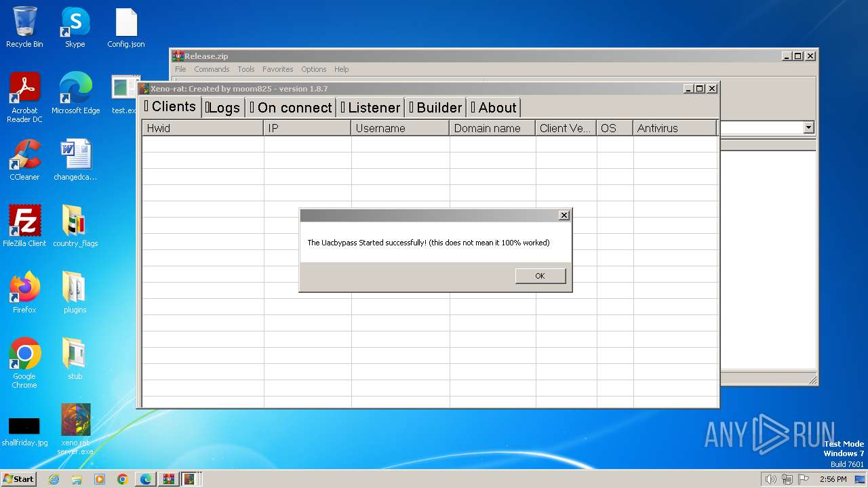Viewport: 868px width, 488px height.
Task: Open Windows Media Player taskbar icon
Action: click(x=100, y=479)
